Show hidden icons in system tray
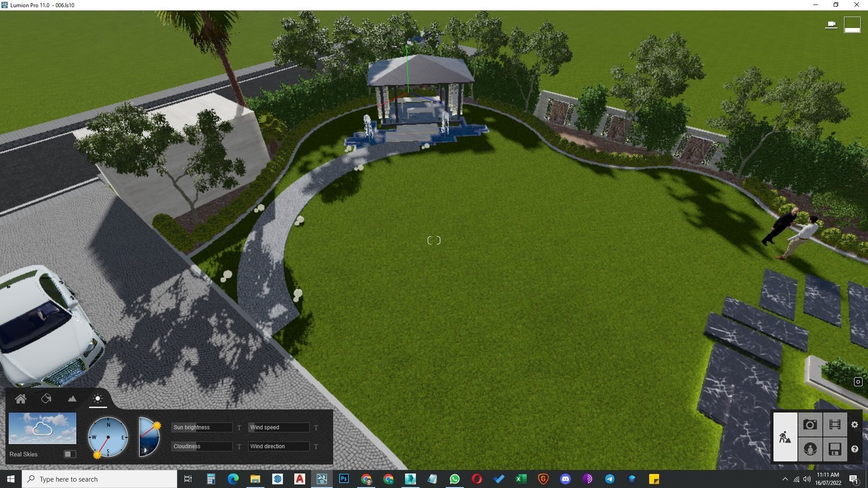This screenshot has width=868, height=488. (x=785, y=479)
